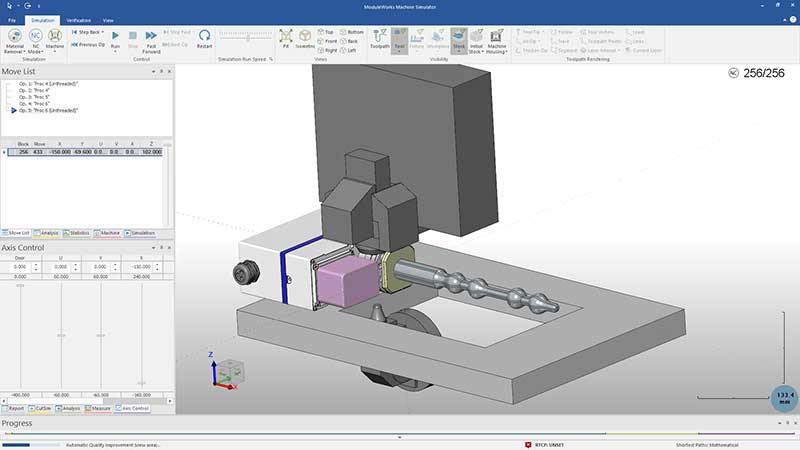Viewport: 800px width, 450px height.
Task: Open the Material Removal dropdown
Action: pyautogui.click(x=15, y=38)
